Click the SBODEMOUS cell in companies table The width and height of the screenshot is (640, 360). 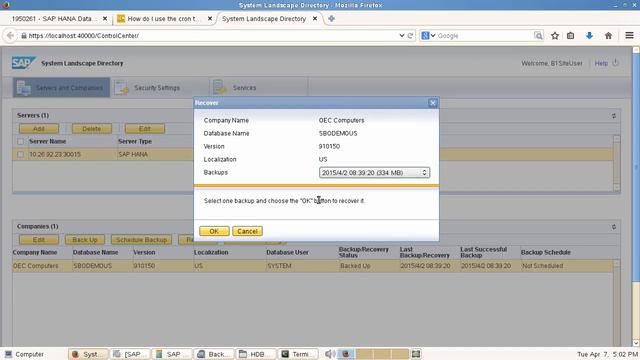point(93,266)
